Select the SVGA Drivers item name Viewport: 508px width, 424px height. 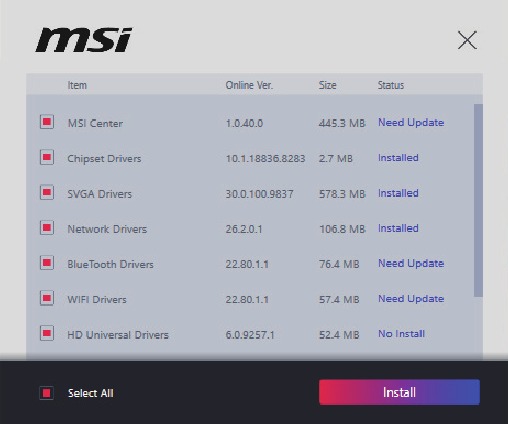click(x=100, y=194)
